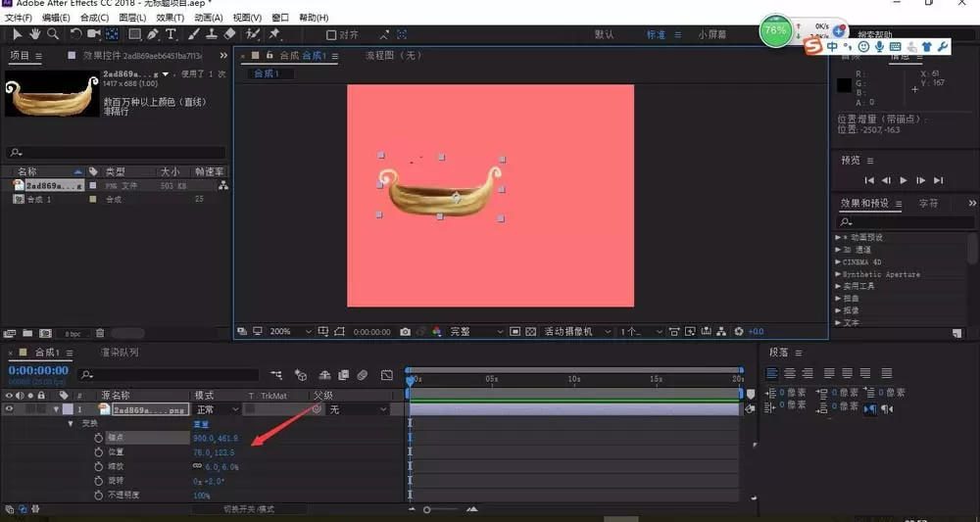The height and width of the screenshot is (522, 980).
Task: Toggle region of interest icon
Action: (515, 332)
